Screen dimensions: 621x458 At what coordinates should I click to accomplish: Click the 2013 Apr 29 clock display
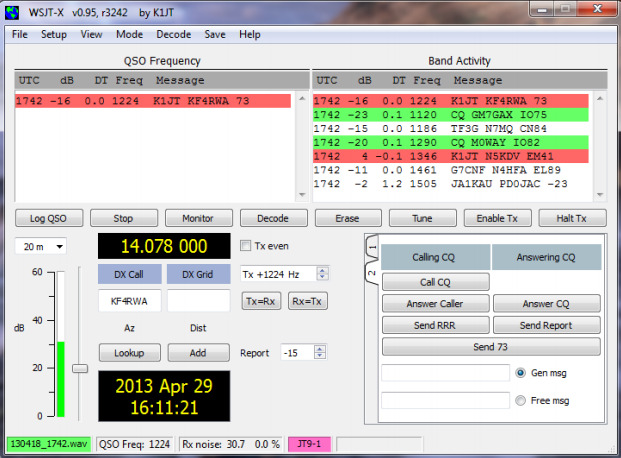pos(164,396)
